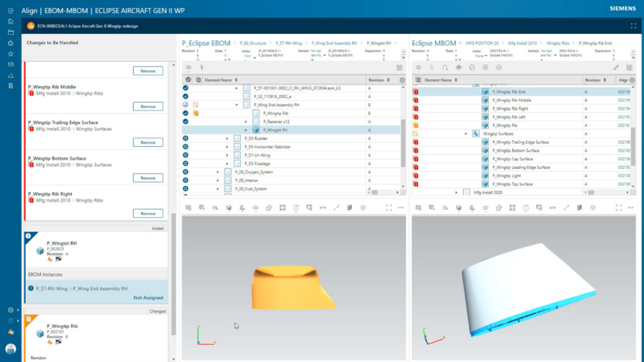Remove the P_Wingtip Bottom Surface change
This screenshot has width=644, height=362.
[x=148, y=178]
